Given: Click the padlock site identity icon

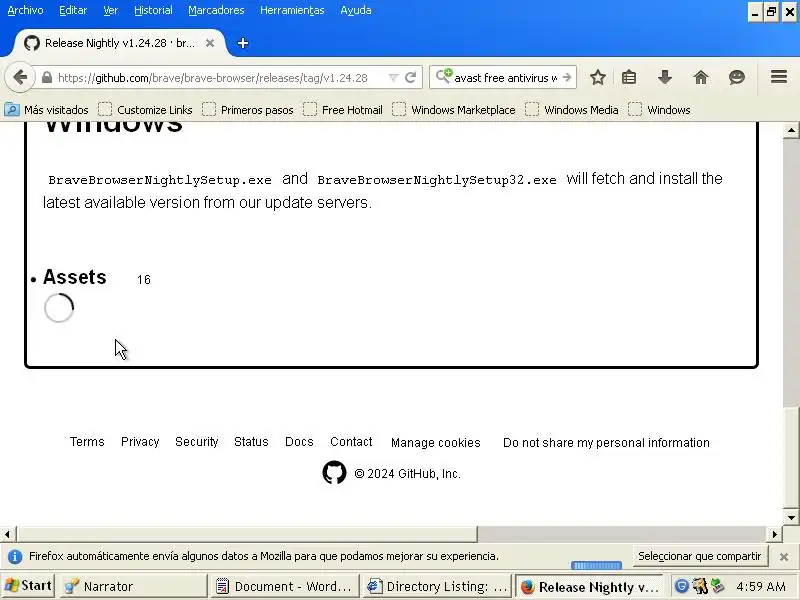Looking at the screenshot, I should click(x=47, y=78).
